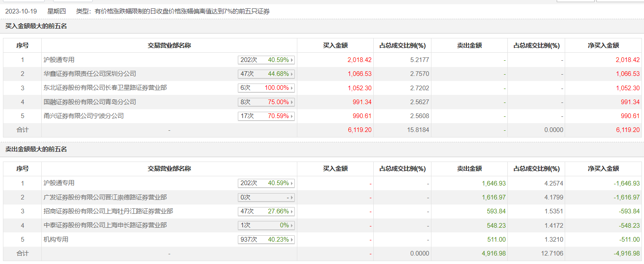Click the 东北证券长春卫星路证券营业部 name
Screen dimensions: 644x264
pyautogui.click(x=105, y=88)
